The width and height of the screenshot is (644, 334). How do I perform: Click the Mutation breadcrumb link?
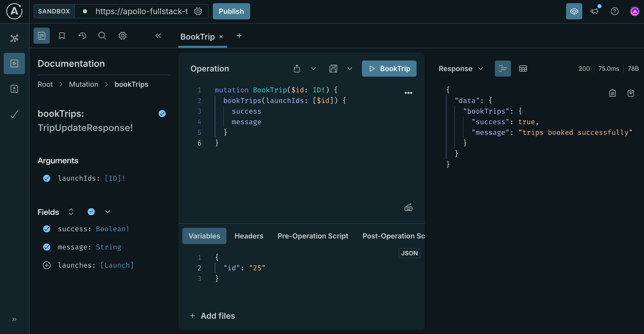[x=84, y=85]
